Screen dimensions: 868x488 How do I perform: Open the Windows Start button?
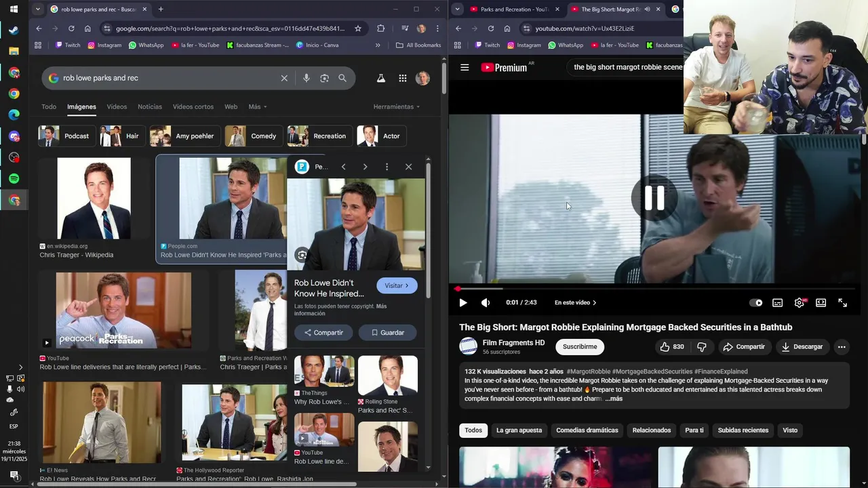pyautogui.click(x=14, y=9)
